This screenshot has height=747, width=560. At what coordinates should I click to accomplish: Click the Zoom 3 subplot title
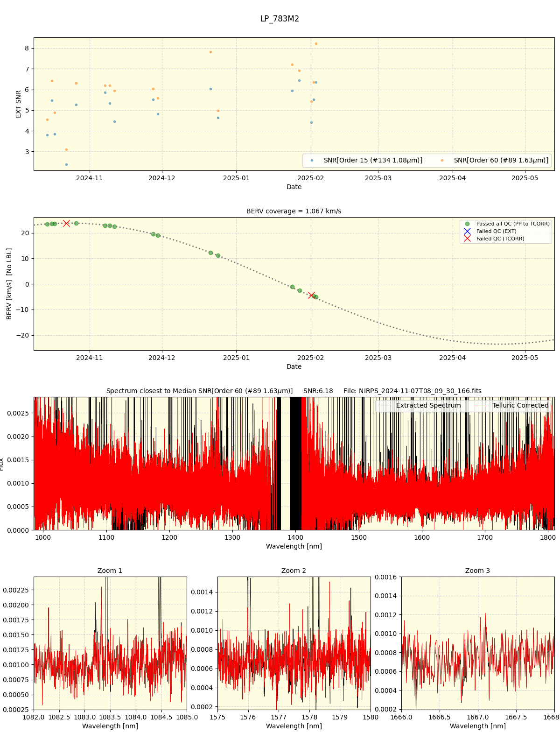477,571
